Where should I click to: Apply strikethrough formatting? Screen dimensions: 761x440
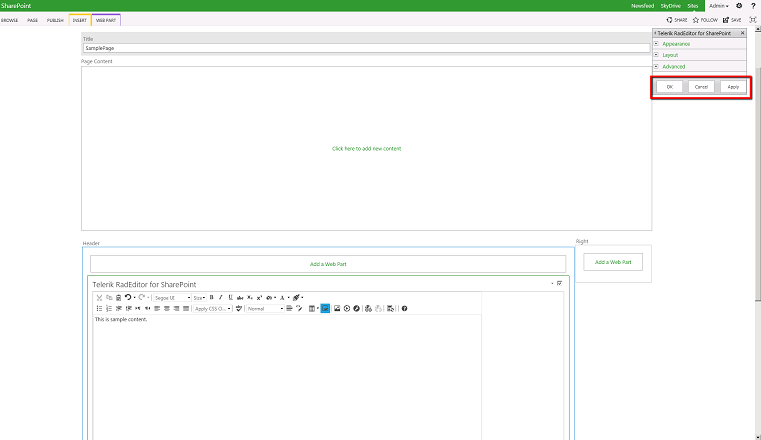pos(240,298)
